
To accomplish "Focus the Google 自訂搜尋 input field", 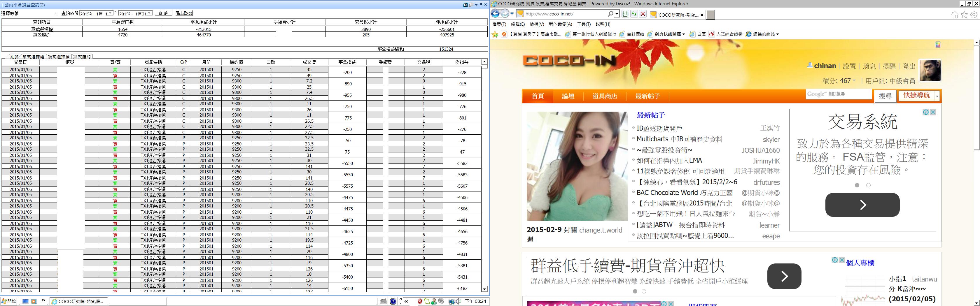I will point(839,94).
